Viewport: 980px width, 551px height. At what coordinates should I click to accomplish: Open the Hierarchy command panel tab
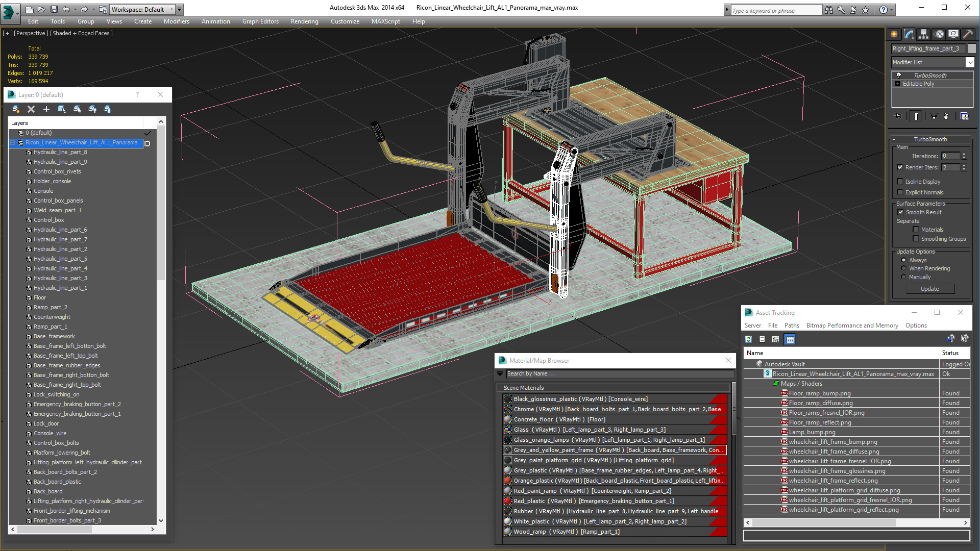[x=924, y=34]
